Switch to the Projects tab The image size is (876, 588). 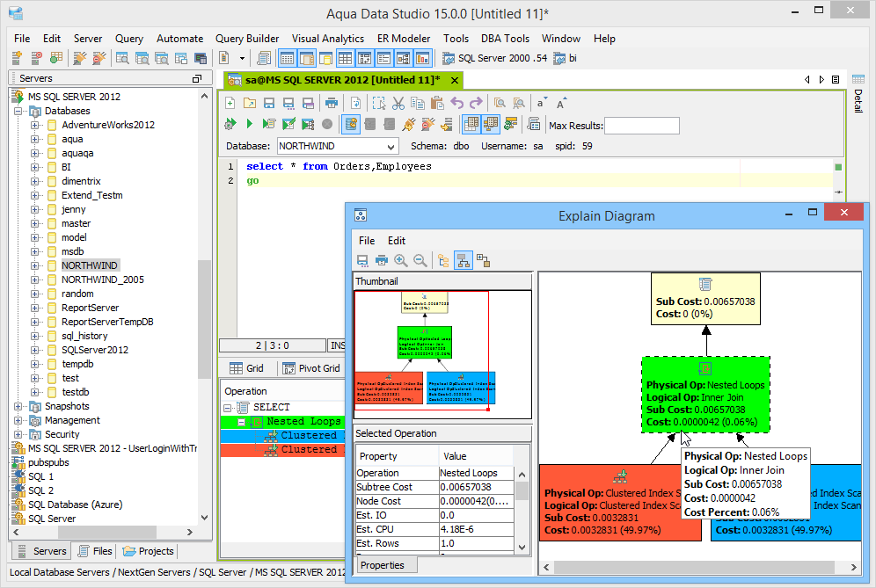[148, 551]
